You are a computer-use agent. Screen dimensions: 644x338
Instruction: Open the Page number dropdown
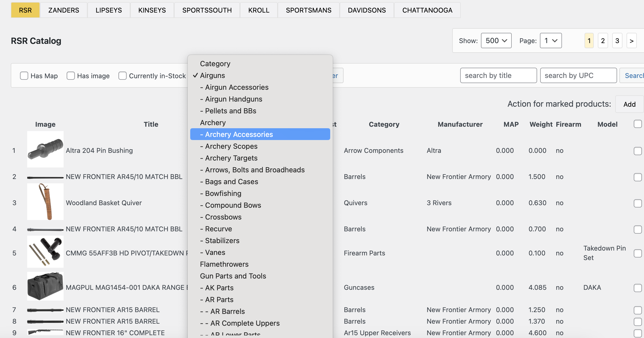(x=551, y=41)
